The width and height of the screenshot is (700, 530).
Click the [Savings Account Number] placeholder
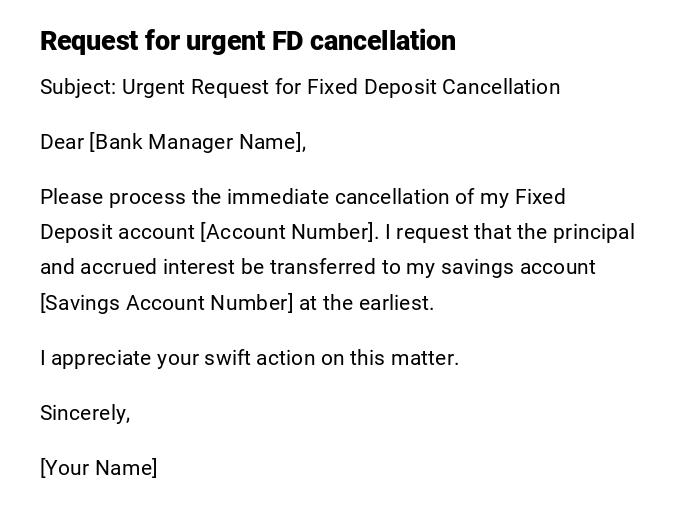pyautogui.click(x=166, y=303)
